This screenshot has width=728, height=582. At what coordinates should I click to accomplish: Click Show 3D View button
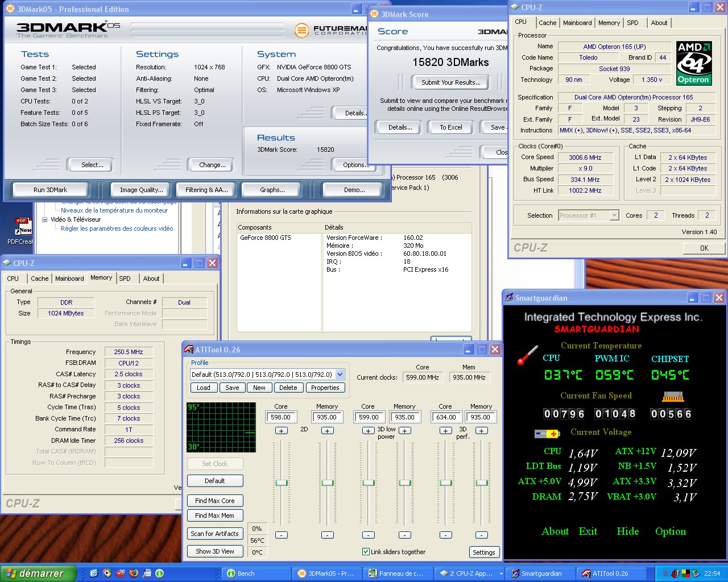tap(215, 551)
